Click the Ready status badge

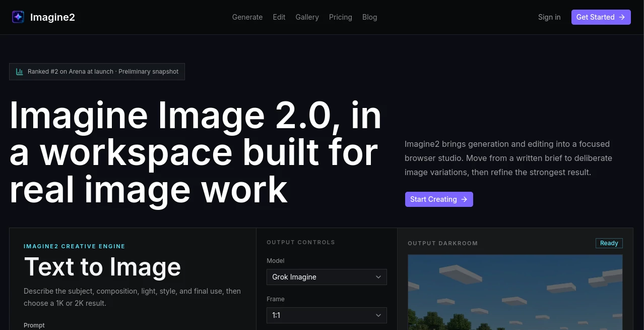[x=609, y=243]
